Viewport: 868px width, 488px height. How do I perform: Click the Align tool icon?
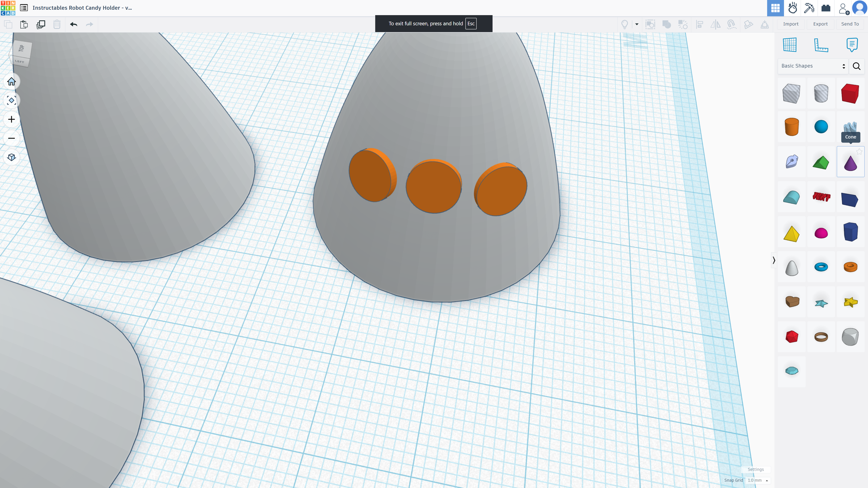coord(699,24)
